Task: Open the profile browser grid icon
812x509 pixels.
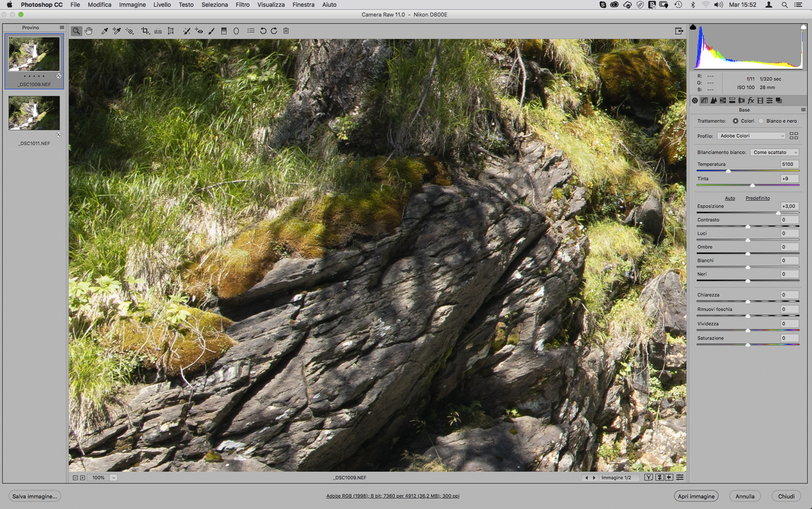Action: [x=794, y=136]
